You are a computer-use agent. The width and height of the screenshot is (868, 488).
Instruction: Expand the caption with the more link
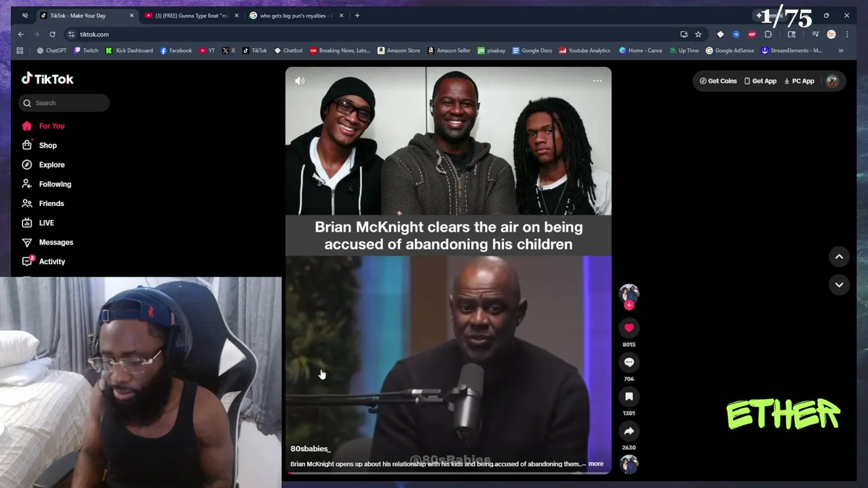click(595, 464)
